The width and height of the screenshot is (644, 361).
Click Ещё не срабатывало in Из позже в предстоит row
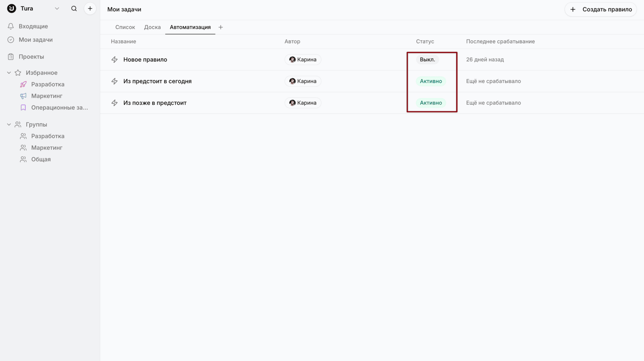[493, 103]
